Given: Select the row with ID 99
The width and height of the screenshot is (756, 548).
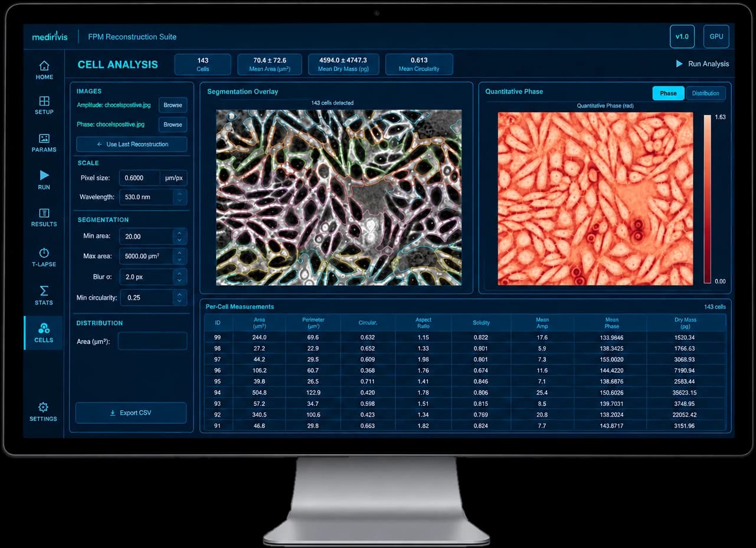Looking at the screenshot, I should click(x=465, y=337).
